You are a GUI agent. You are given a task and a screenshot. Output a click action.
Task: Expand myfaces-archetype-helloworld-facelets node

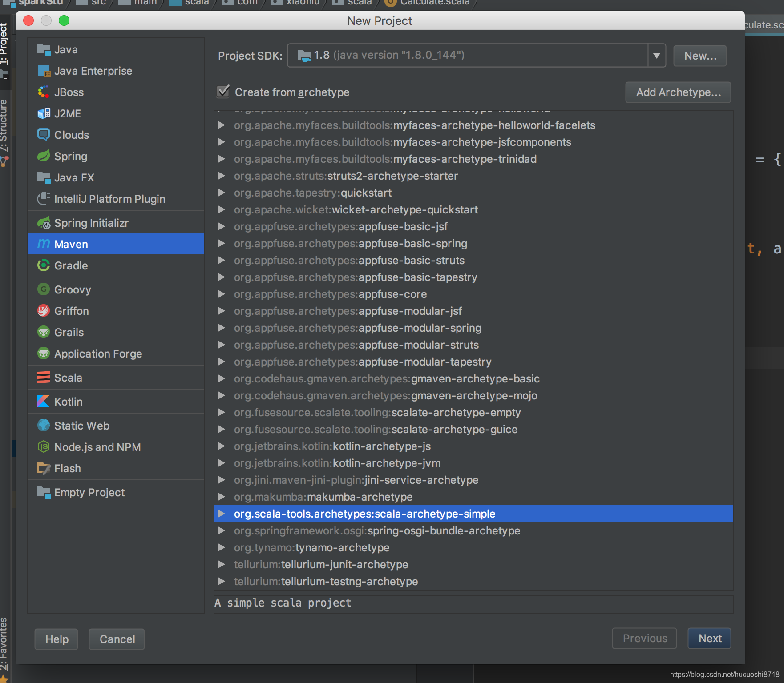[221, 125]
